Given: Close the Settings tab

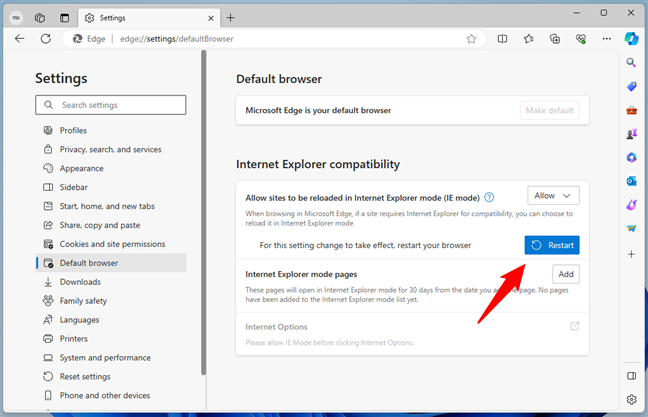Looking at the screenshot, I should 211,18.
